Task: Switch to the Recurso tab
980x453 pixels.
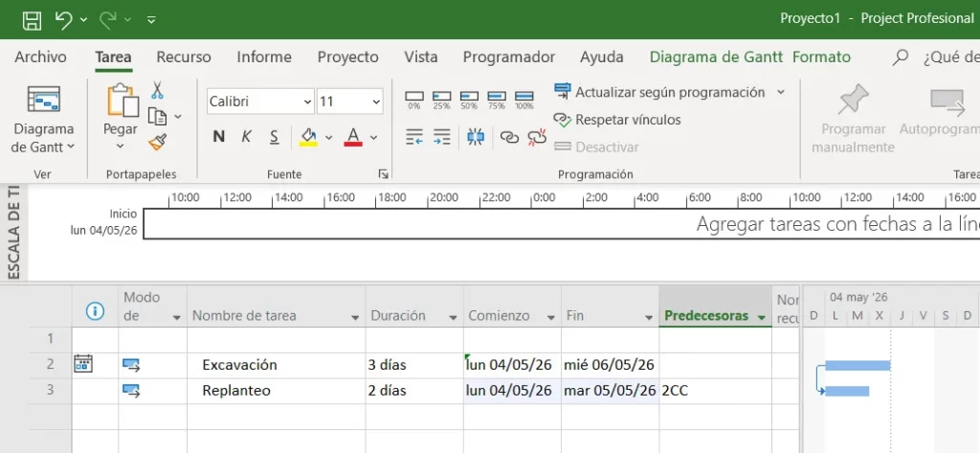Action: pos(184,57)
